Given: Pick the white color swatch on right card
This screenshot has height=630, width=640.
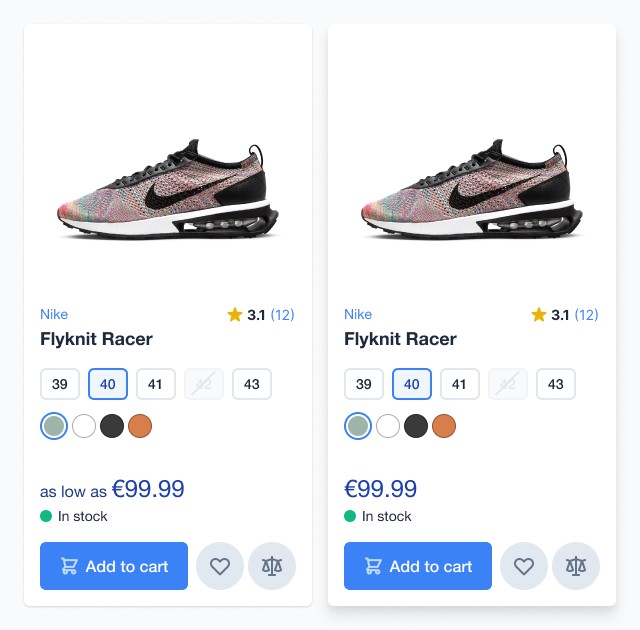Looking at the screenshot, I should (388, 426).
